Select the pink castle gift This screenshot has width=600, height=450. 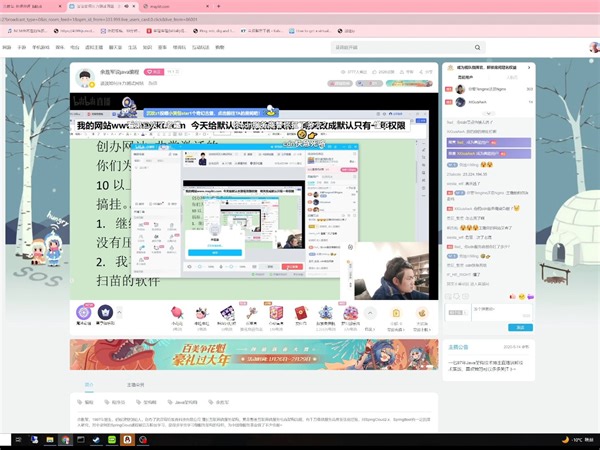(x=351, y=313)
